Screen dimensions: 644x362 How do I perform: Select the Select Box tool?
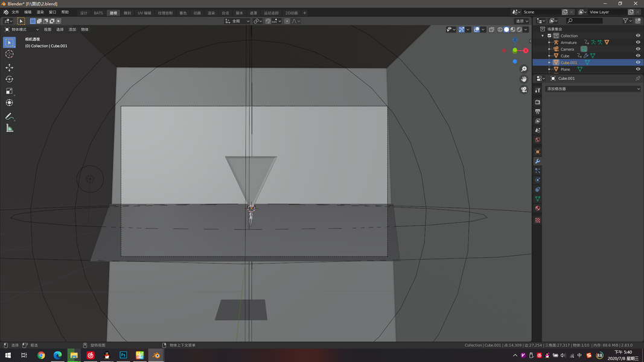(x=10, y=42)
